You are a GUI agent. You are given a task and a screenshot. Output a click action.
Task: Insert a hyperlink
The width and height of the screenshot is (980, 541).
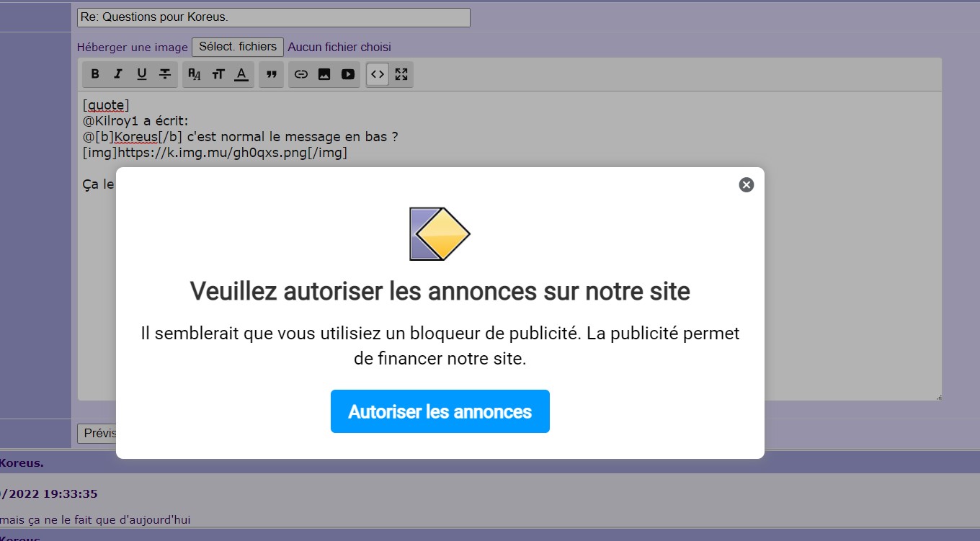click(301, 74)
